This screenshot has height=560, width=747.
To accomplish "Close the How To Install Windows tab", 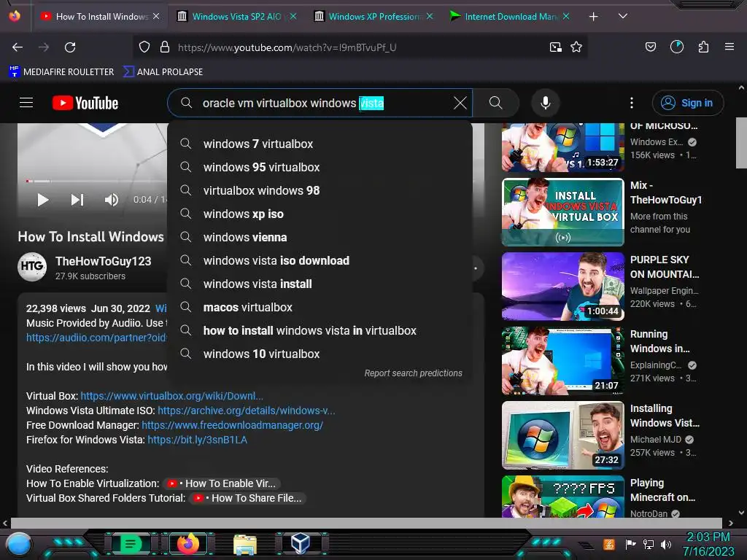I will point(156,17).
